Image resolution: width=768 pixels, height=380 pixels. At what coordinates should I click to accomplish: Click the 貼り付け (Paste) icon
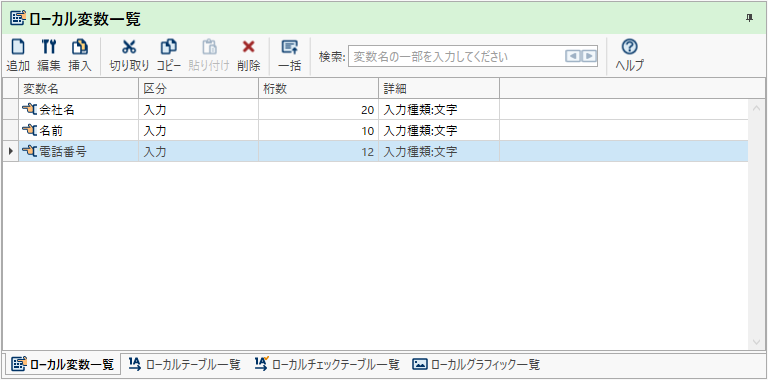209,48
